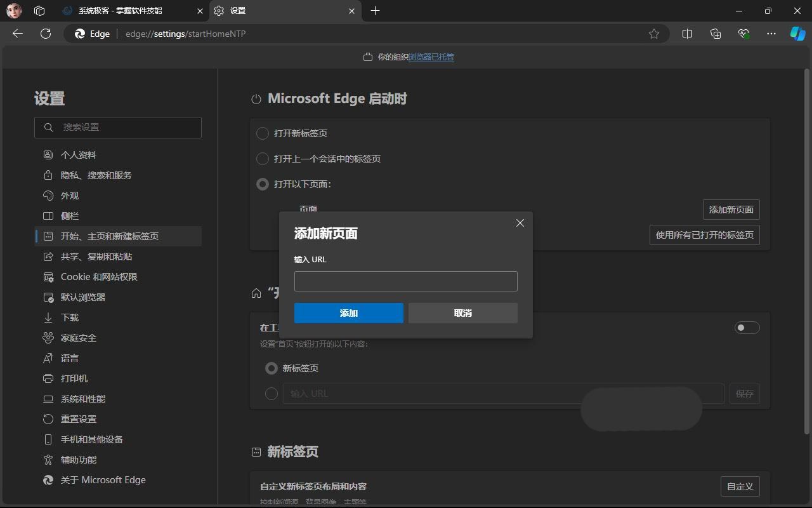Click the home button URL field
The image size is (812, 508).
coord(504,394)
